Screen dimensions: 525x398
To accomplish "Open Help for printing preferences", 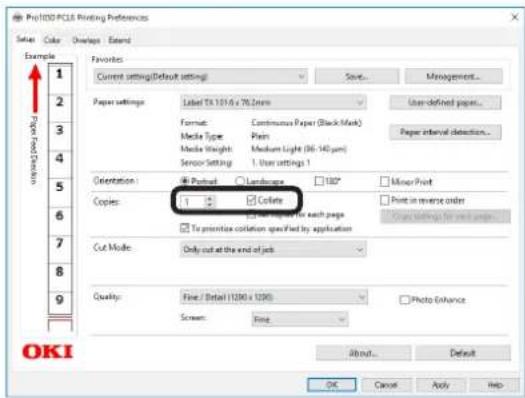I will pyautogui.click(x=494, y=385).
